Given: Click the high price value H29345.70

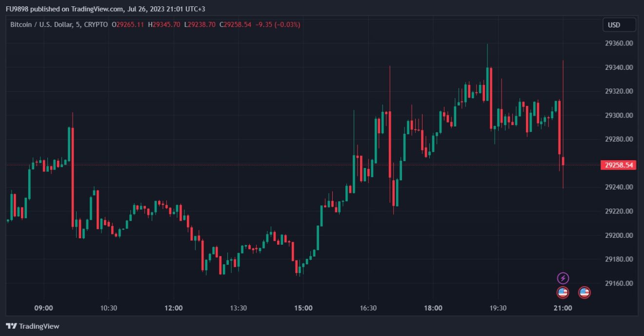Looking at the screenshot, I should pos(164,24).
